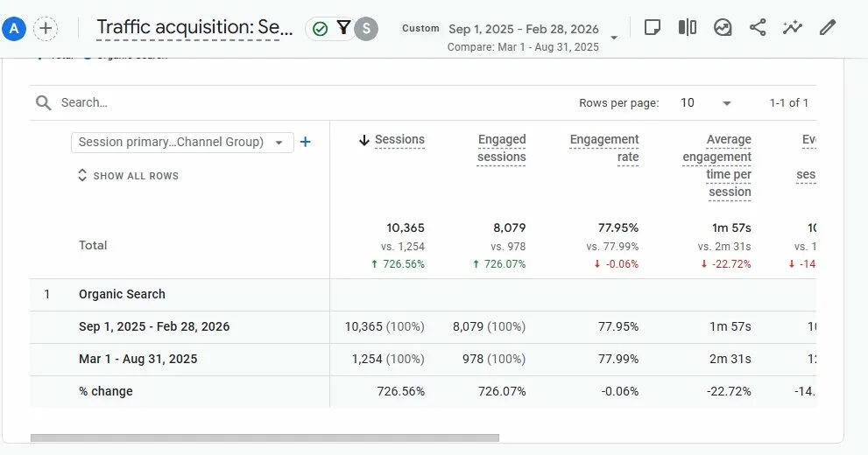Click the '% change' row label
The height and width of the screenshot is (455, 868).
[106, 391]
